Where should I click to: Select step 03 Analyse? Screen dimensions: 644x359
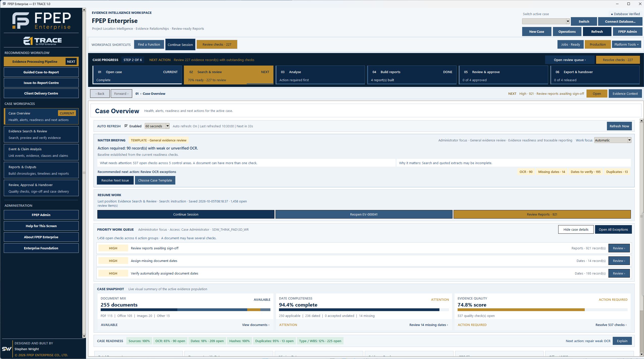tap(320, 75)
